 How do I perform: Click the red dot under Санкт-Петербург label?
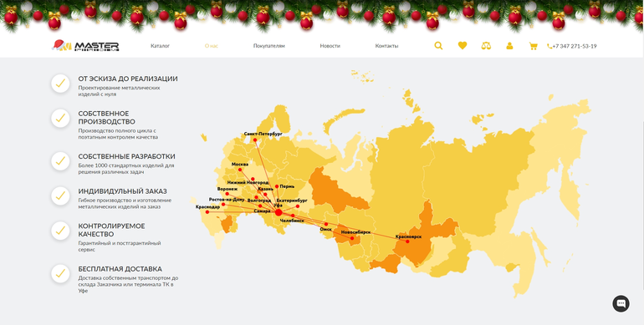255,140
